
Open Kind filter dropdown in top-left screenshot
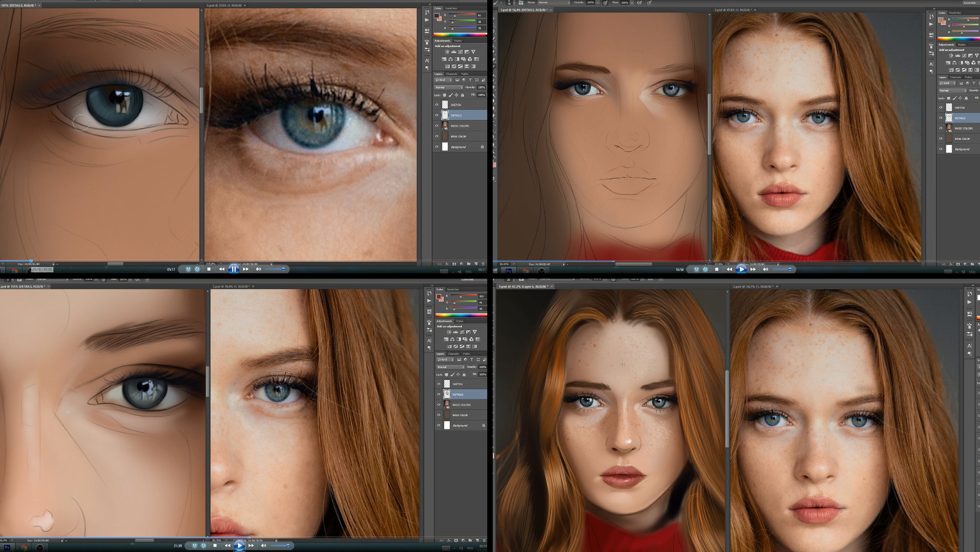tap(443, 80)
